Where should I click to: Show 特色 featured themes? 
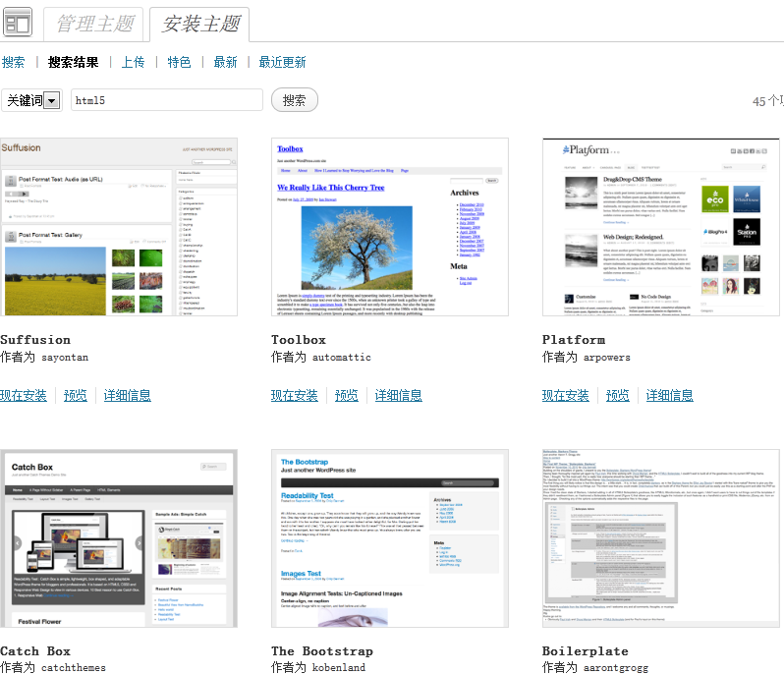click(179, 62)
